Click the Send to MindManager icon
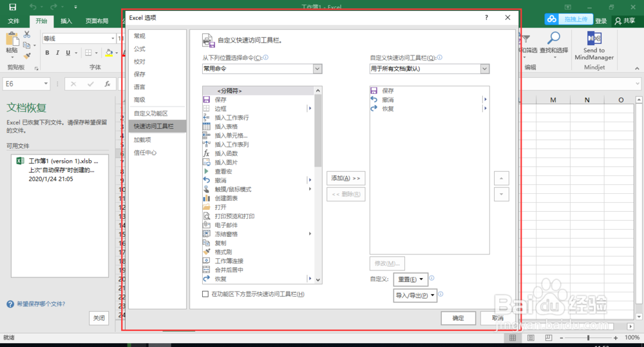The width and height of the screenshot is (644, 347). click(x=594, y=39)
